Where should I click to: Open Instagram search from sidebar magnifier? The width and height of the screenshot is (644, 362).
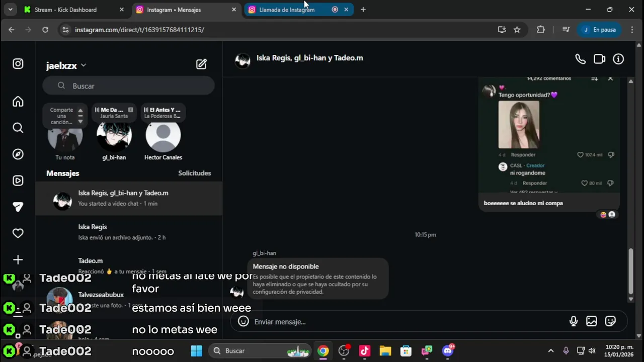tap(18, 128)
